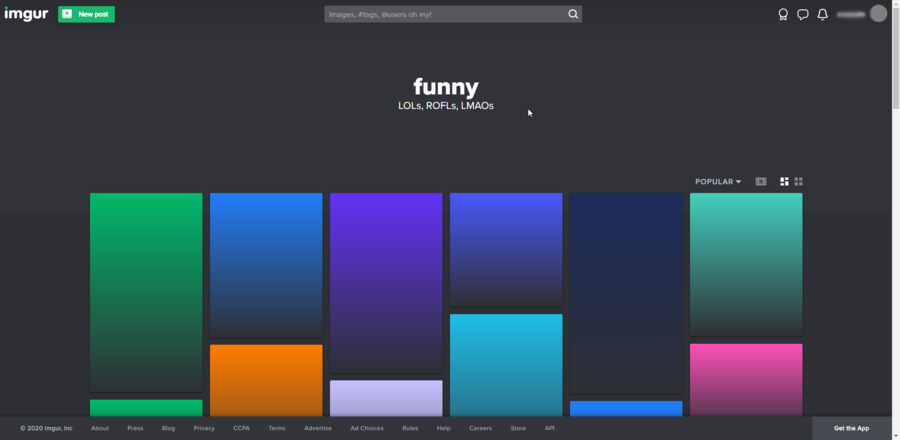Select the uniform grid view icon
This screenshot has width=900, height=440.
[798, 181]
